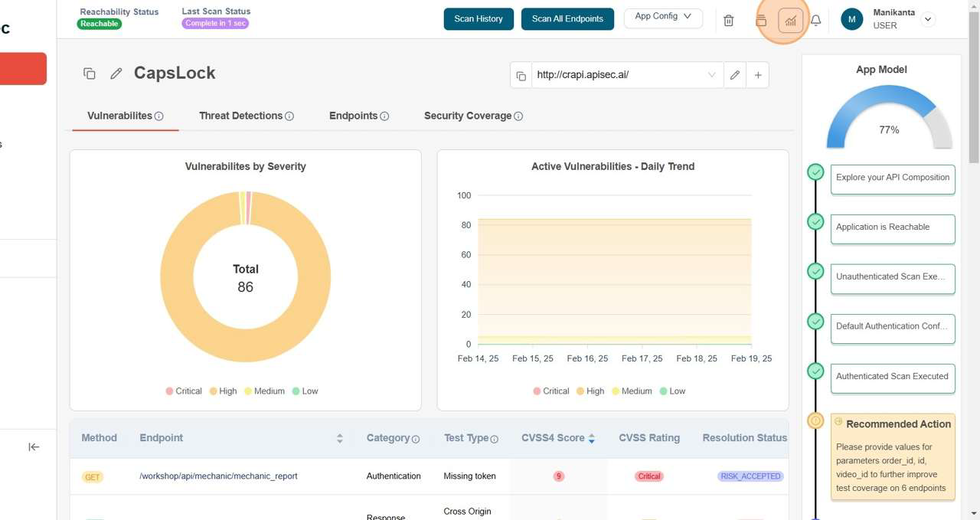This screenshot has width=980, height=520.
Task: Open Scan History
Action: (478, 19)
